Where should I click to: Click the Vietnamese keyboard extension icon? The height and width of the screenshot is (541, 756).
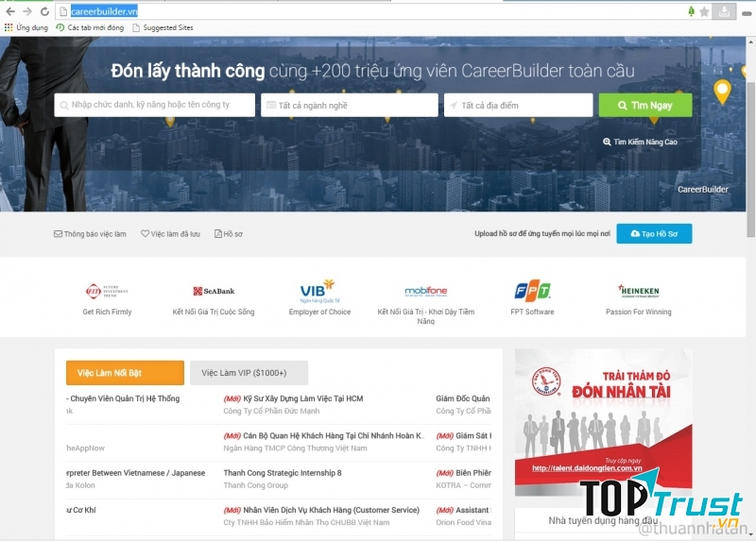click(x=692, y=11)
